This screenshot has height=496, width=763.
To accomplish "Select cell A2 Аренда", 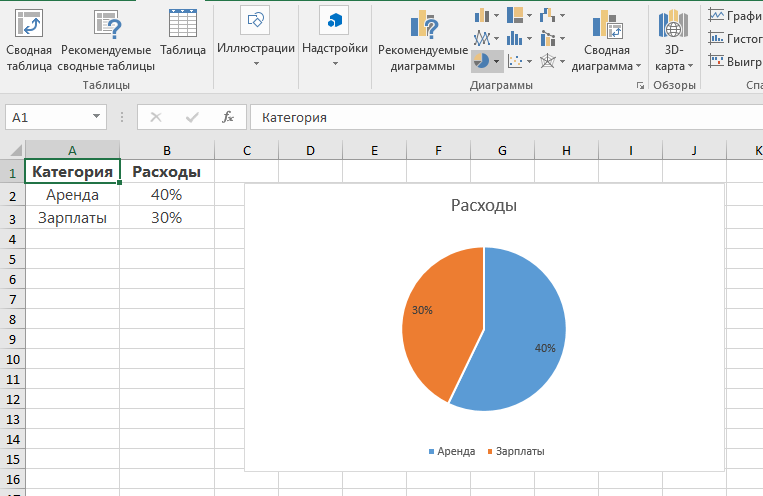I will (x=72, y=195).
